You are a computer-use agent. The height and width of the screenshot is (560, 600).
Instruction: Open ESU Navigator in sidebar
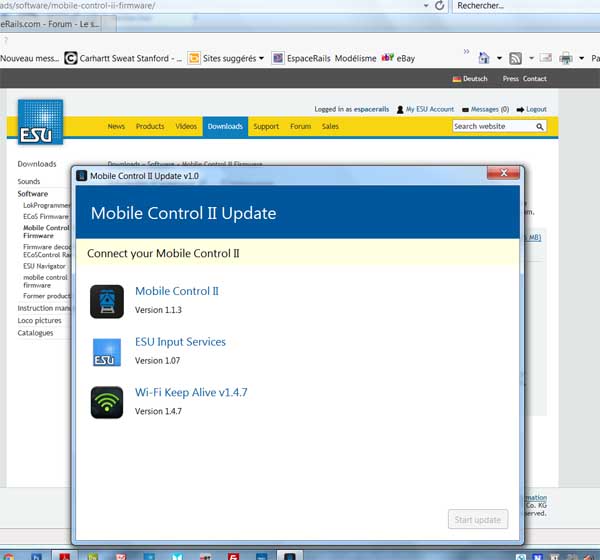click(44, 266)
